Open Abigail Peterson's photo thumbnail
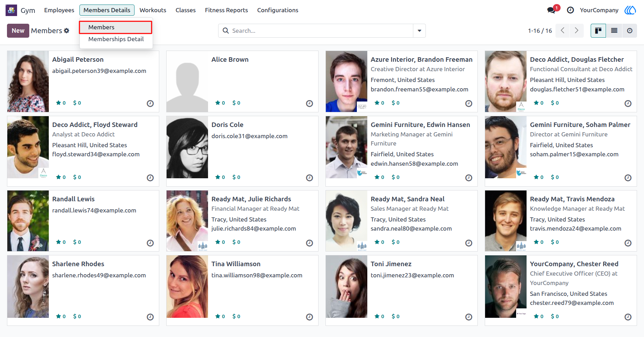 (x=28, y=81)
